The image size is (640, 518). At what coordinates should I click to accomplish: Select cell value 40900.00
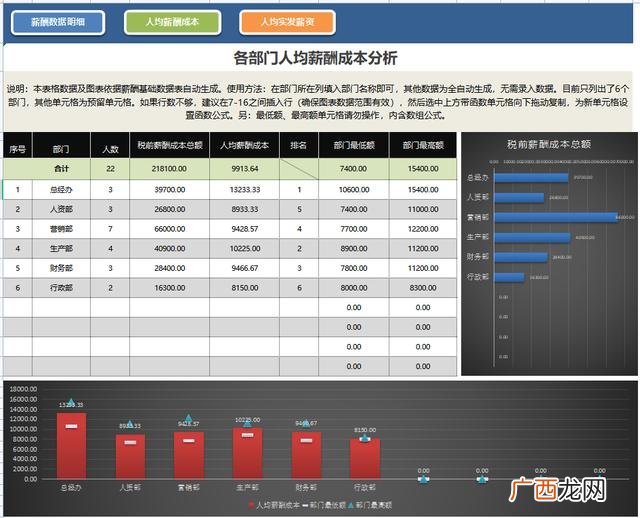click(170, 249)
